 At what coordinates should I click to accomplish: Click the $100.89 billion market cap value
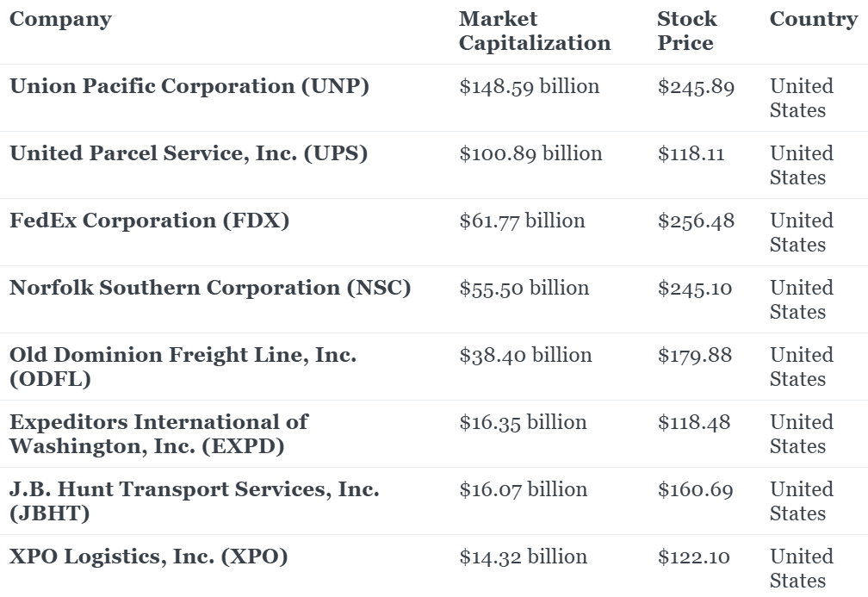530,154
